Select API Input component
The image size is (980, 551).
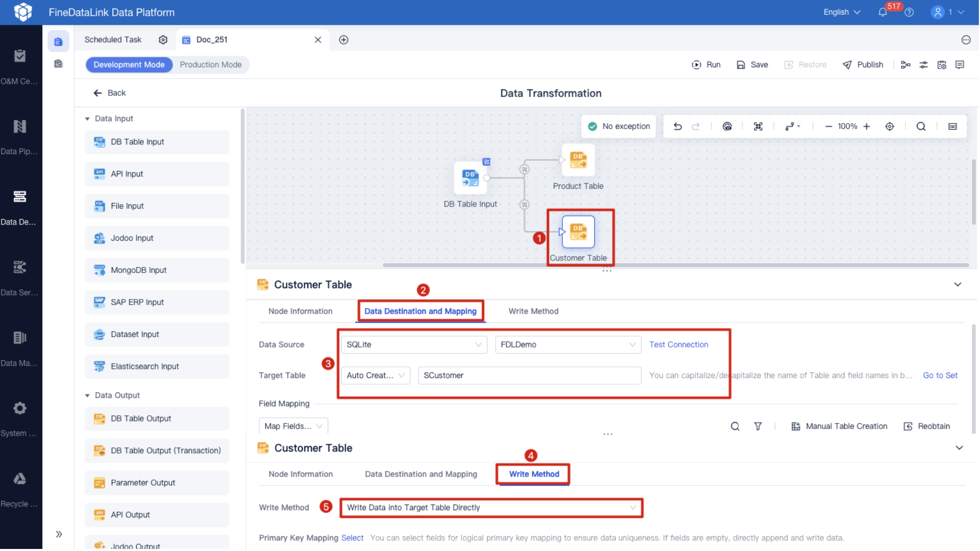[157, 174]
